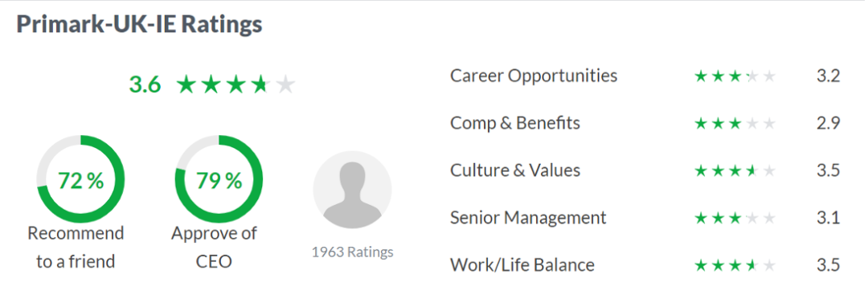Screen dimensions: 868x299
Task: Select the Culture & Values label
Action: point(515,170)
